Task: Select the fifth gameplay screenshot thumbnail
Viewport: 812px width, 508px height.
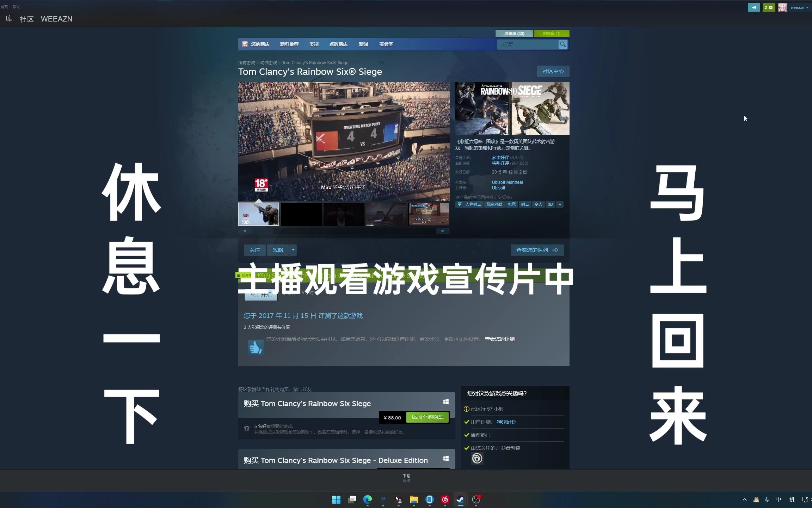Action: [429, 214]
